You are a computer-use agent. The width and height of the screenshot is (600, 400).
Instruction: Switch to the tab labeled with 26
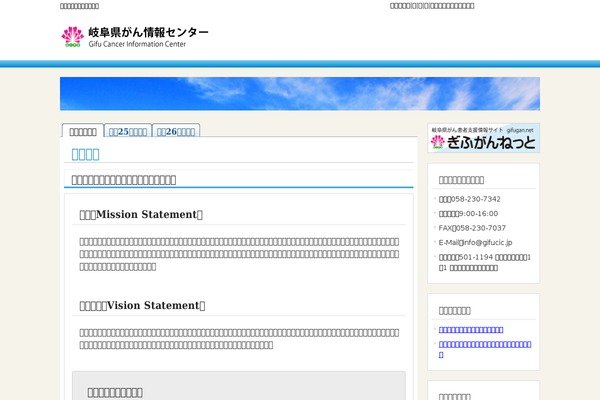(x=176, y=132)
